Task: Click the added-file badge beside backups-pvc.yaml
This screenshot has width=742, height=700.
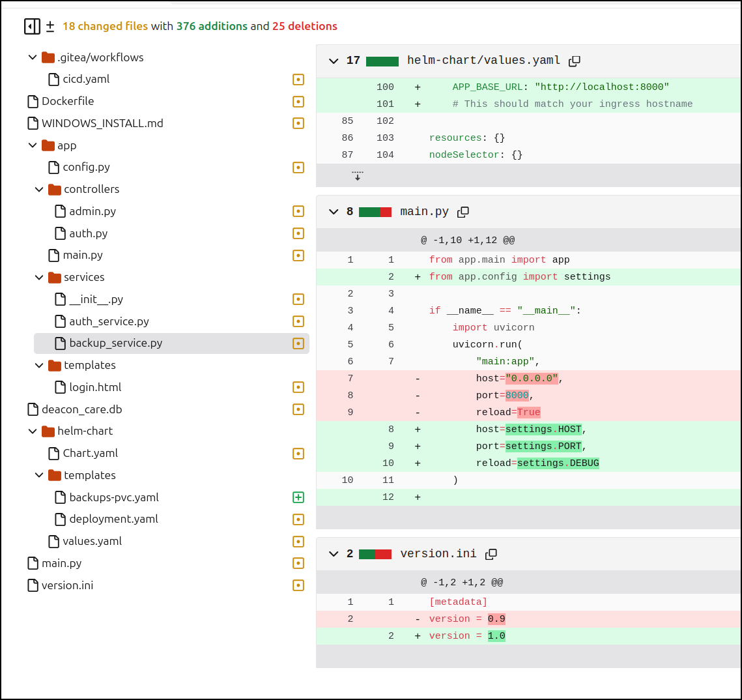Action: (x=298, y=497)
